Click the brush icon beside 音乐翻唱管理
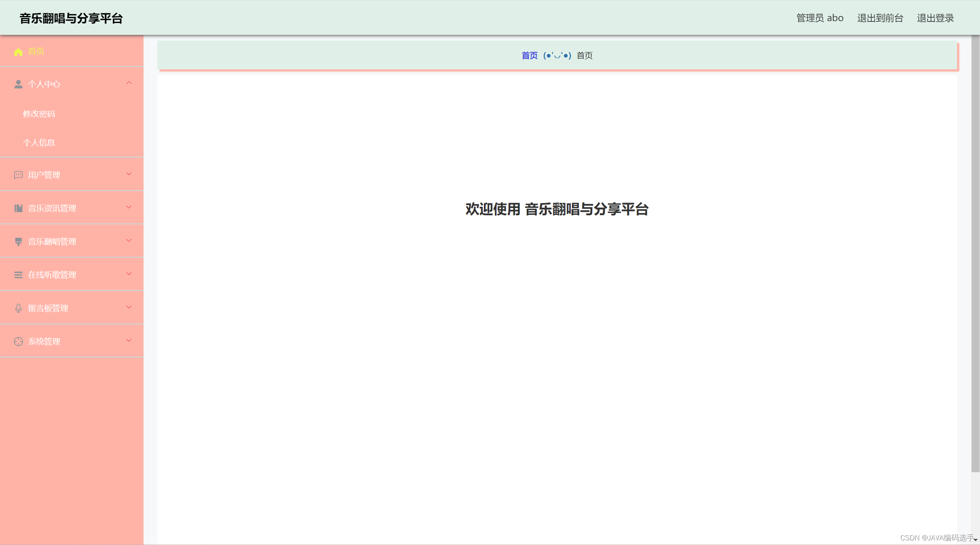Screen dimensions: 980x545 tap(18, 242)
